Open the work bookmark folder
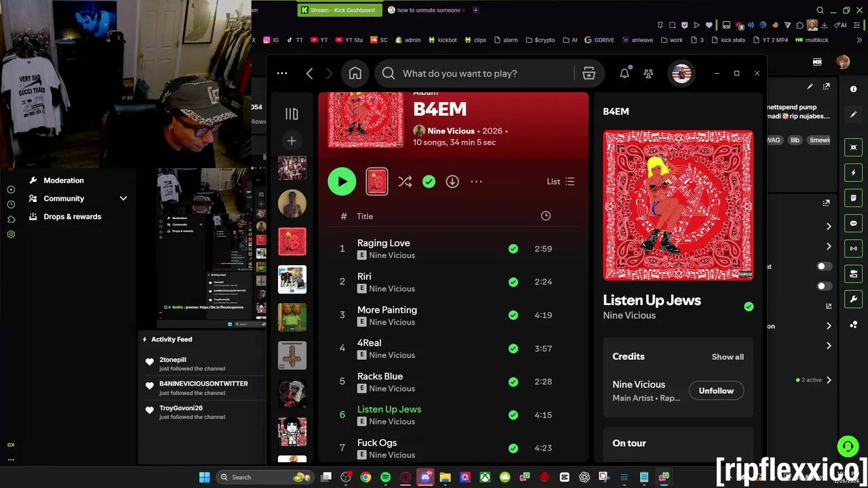Image resolution: width=868 pixels, height=488 pixels. [671, 40]
